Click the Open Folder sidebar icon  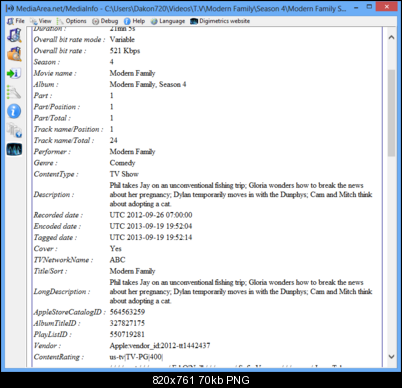[14, 54]
